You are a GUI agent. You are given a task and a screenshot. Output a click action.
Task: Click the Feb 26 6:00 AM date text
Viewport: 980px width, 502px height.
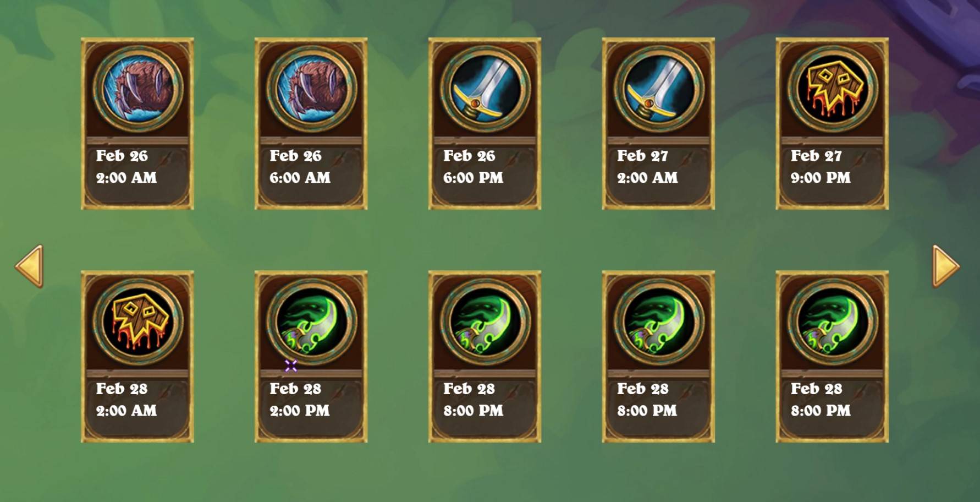point(300,167)
